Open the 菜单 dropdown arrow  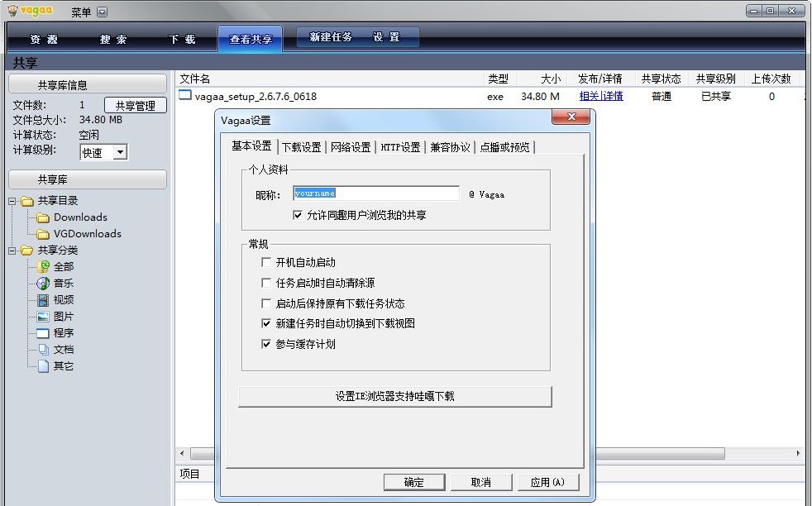click(x=102, y=12)
